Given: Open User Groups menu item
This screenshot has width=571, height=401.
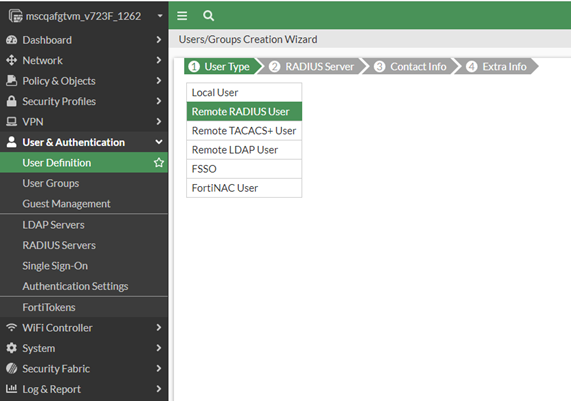Looking at the screenshot, I should 51,183.
